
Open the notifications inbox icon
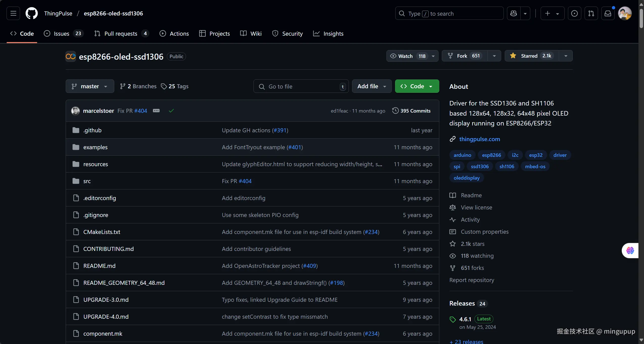[608, 13]
